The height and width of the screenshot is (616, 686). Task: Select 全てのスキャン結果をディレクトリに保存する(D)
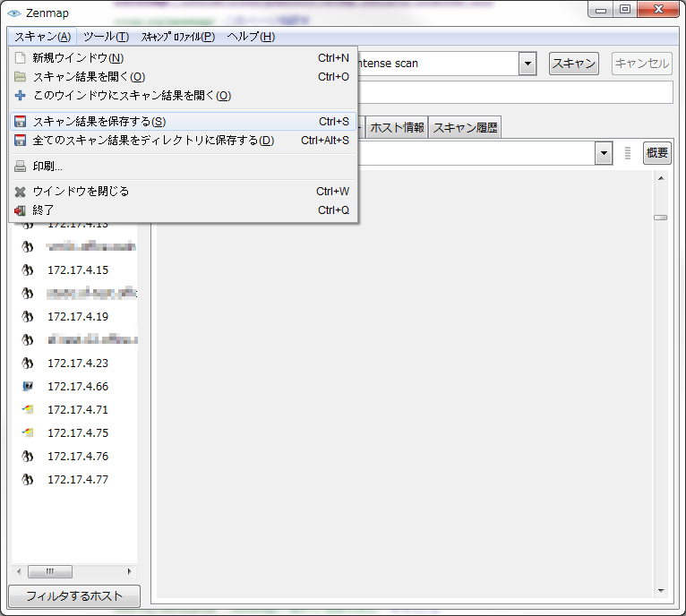pos(183,140)
